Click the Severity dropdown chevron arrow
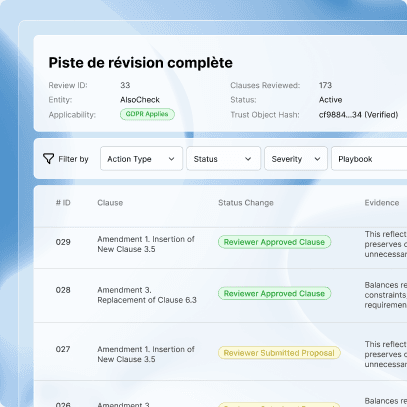 pyautogui.click(x=317, y=159)
